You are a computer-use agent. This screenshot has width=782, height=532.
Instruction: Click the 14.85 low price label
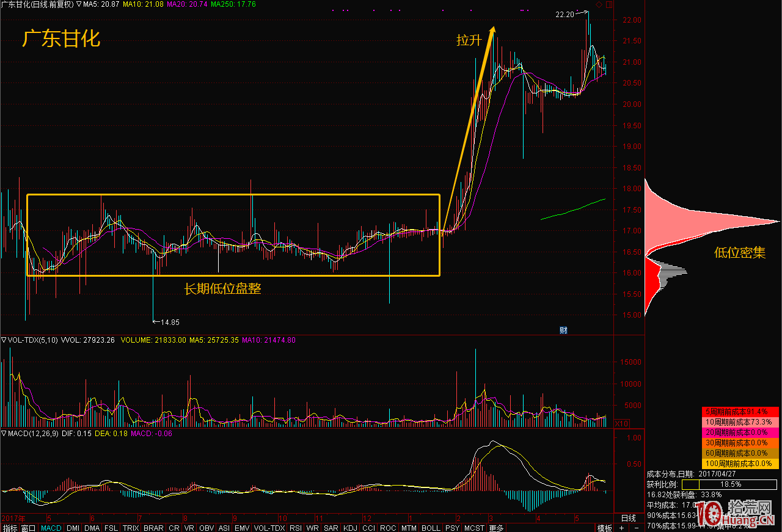pyautogui.click(x=170, y=321)
